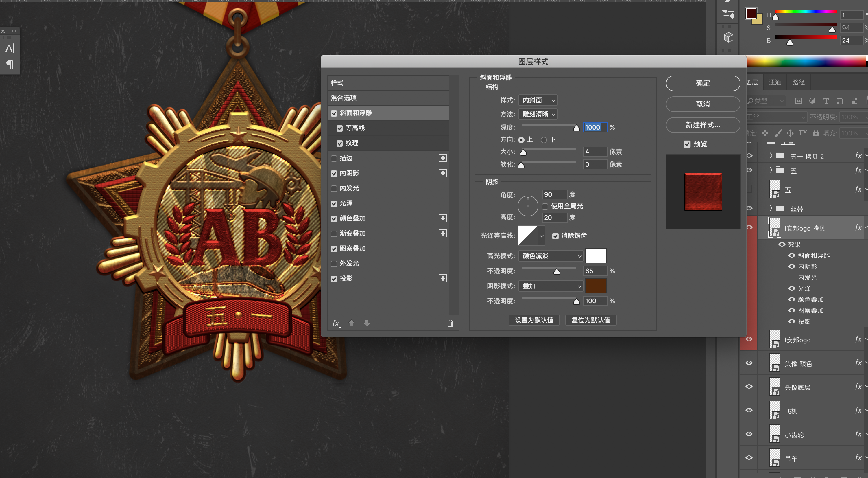Viewport: 868px width, 478px height.
Task: Move effect down with arrow icon
Action: [367, 323]
